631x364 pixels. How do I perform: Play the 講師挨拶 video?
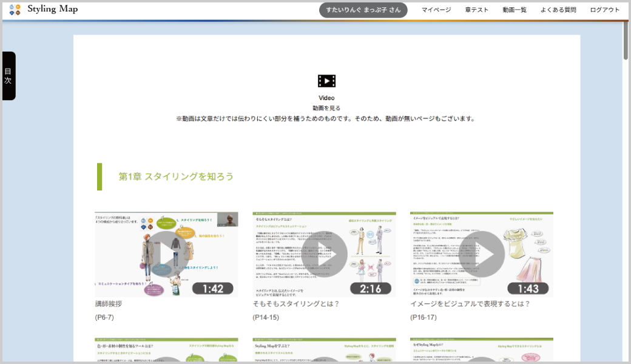[166, 254]
